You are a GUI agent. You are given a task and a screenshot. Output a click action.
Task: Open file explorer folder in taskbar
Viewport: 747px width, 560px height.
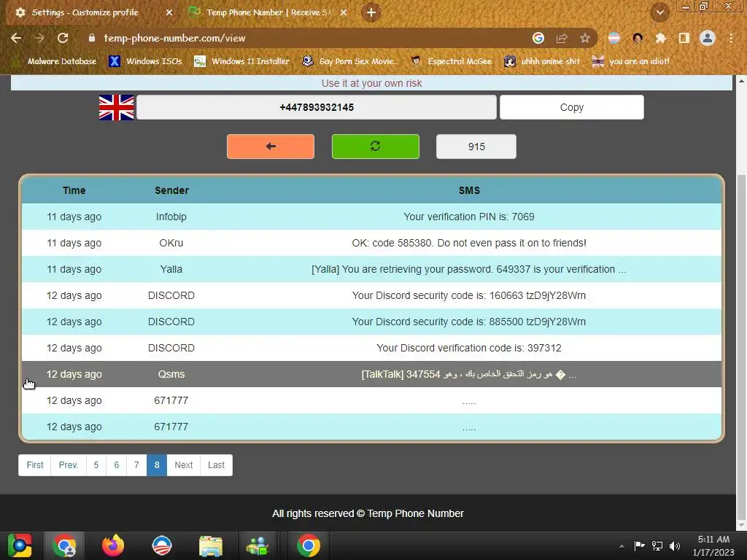[211, 545]
